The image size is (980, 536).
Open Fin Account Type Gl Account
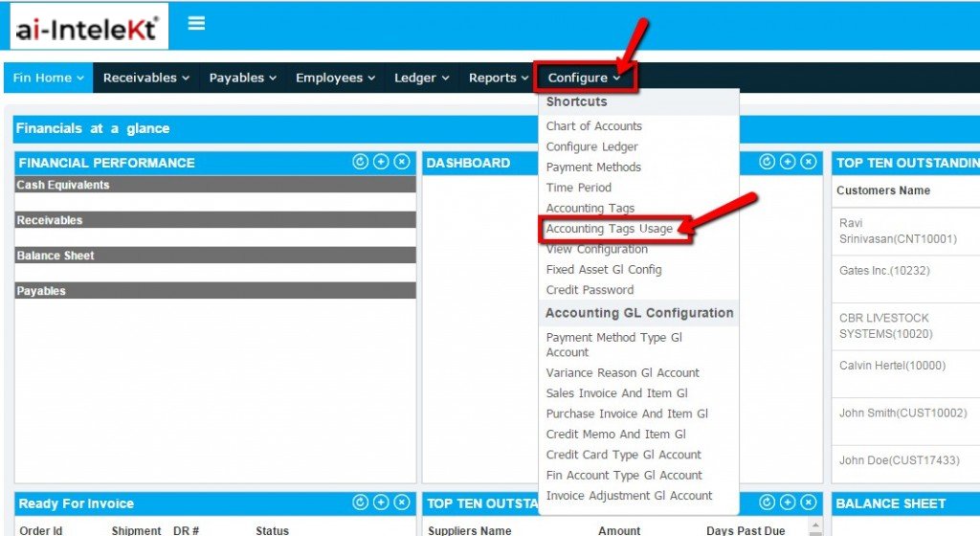click(x=624, y=476)
